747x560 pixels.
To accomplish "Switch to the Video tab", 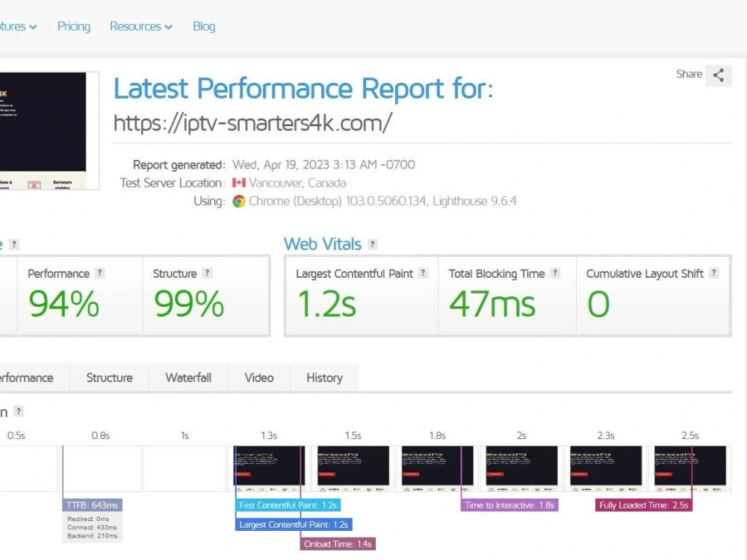I will point(258,378).
